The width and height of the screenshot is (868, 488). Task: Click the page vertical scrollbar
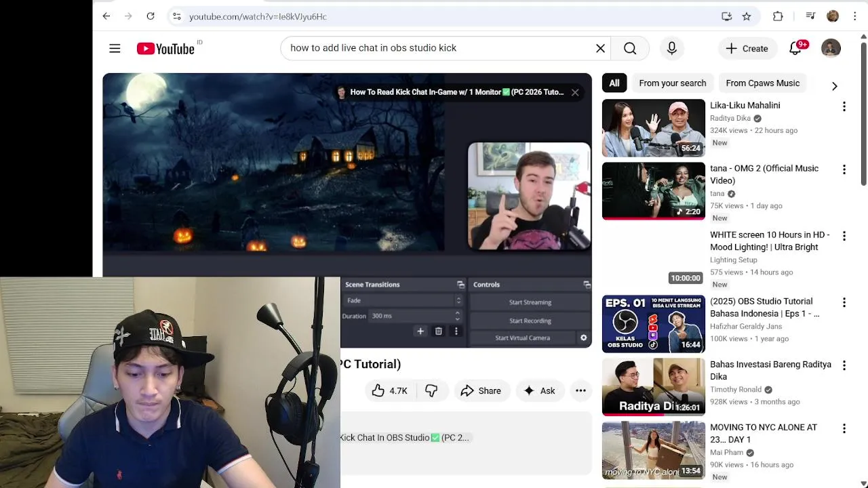pyautogui.click(x=863, y=113)
